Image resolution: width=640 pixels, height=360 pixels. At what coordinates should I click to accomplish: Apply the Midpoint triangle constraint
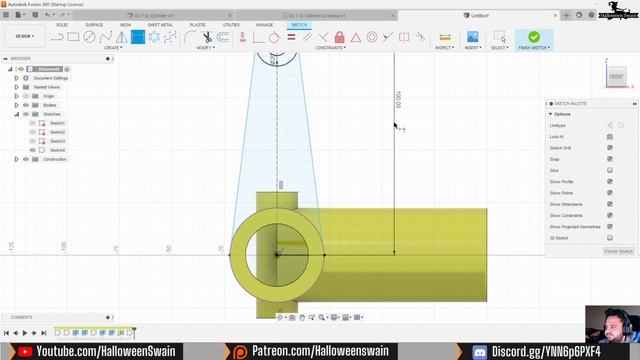356,37
